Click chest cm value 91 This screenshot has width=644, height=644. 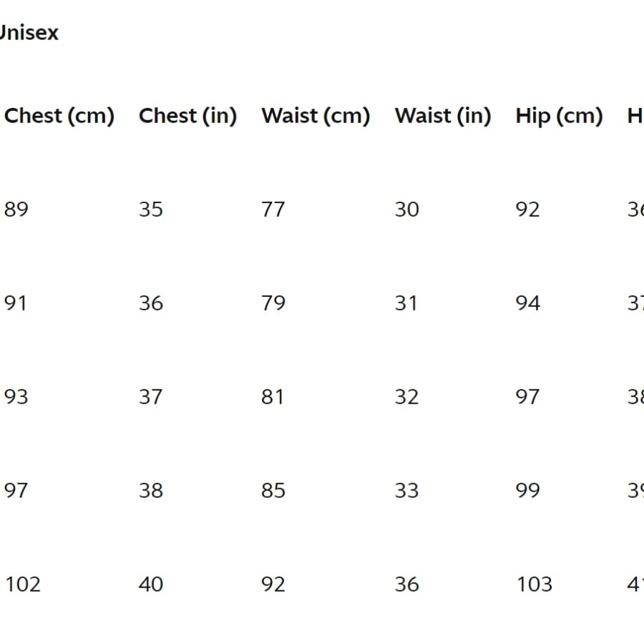pyautogui.click(x=16, y=303)
